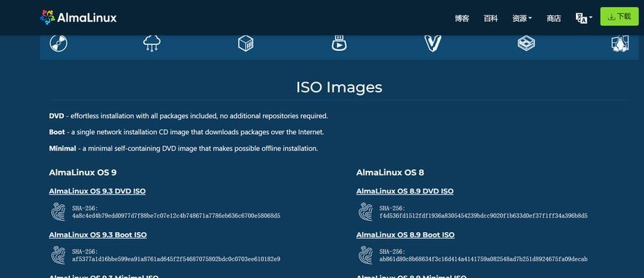Download AlmaLinux OS 9.3 DVD ISO
This screenshot has height=278, width=644.
coord(97,191)
